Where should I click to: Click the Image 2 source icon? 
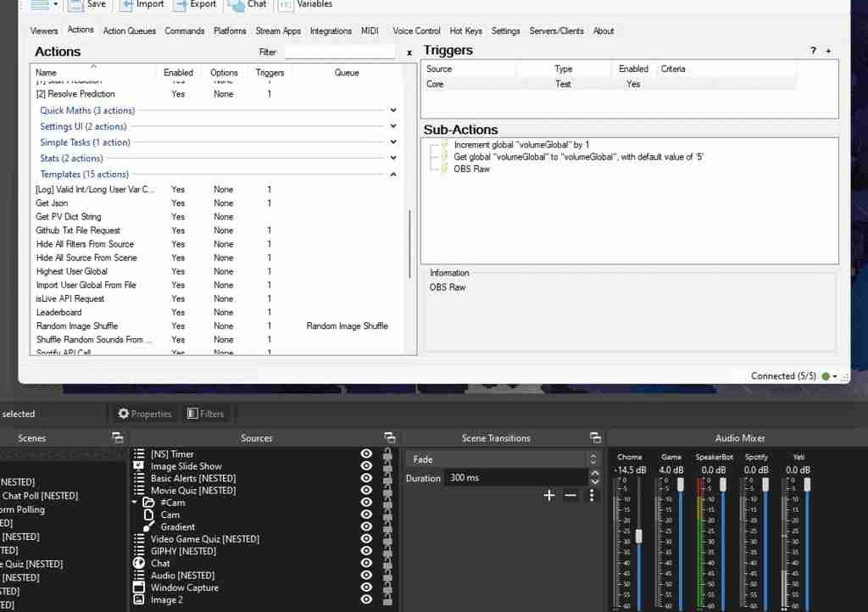coord(139,599)
